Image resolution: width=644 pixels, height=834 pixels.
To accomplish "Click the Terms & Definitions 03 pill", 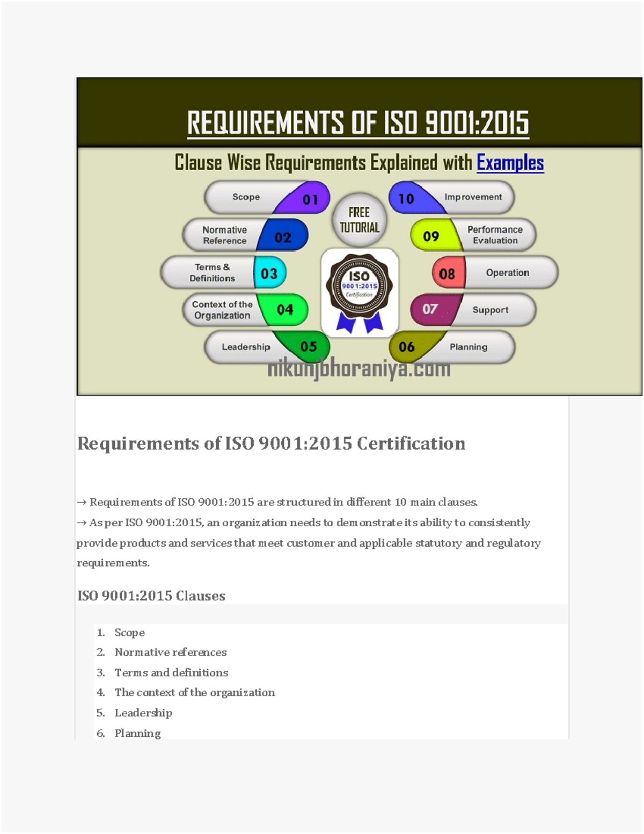I will [x=224, y=272].
